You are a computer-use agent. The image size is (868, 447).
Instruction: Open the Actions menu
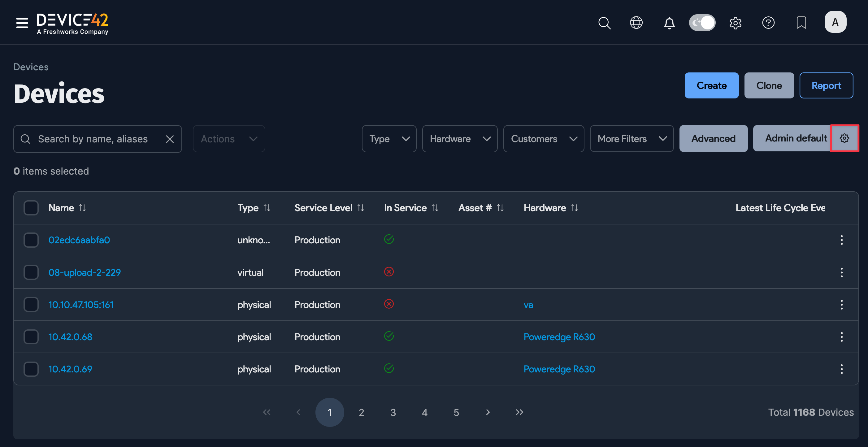tap(228, 138)
